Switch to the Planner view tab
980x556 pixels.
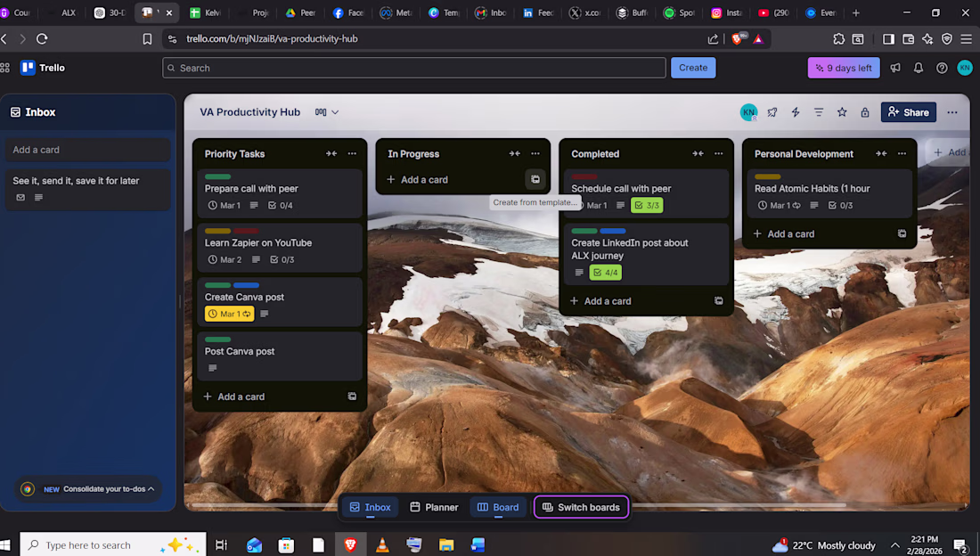(x=434, y=507)
